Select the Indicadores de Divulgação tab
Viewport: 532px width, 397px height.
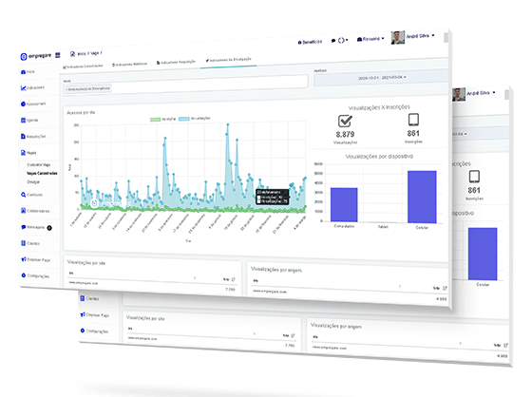pos(228,60)
